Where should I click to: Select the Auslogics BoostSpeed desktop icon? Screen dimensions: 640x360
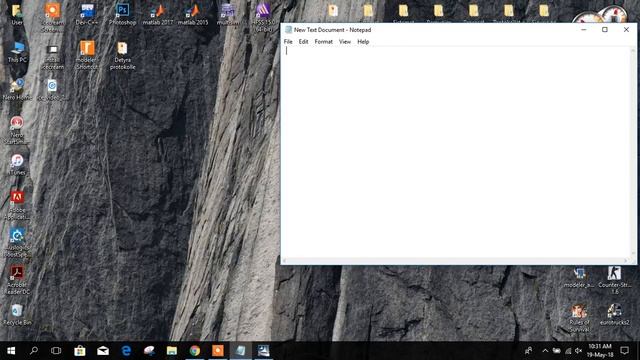click(x=17, y=243)
